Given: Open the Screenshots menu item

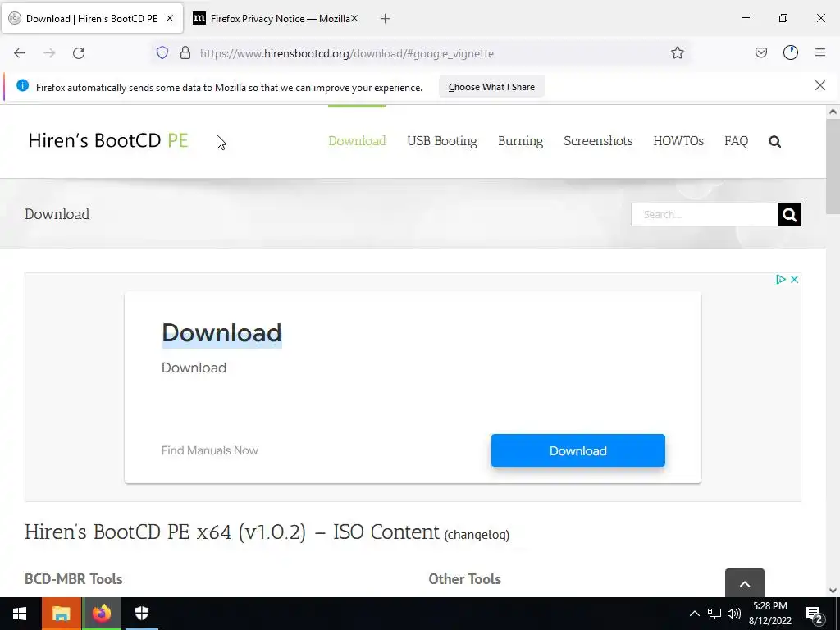Looking at the screenshot, I should coord(598,141).
